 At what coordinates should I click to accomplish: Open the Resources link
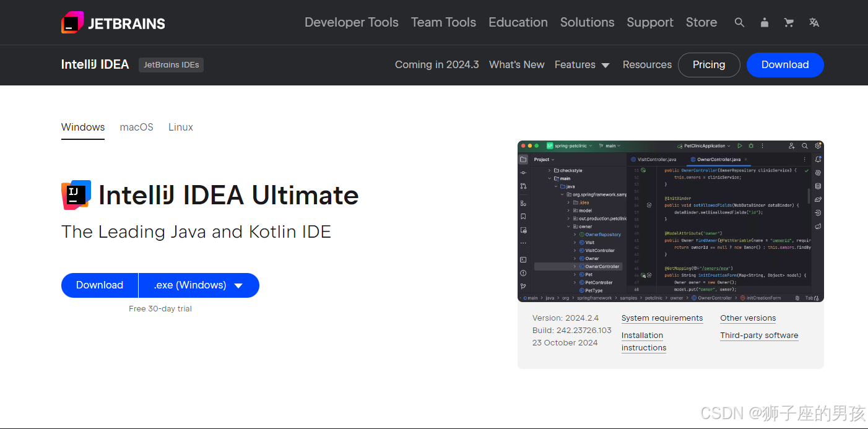coord(647,64)
